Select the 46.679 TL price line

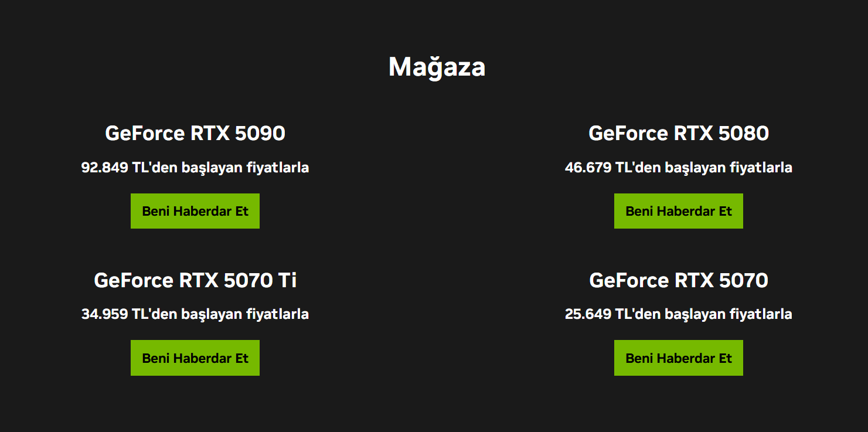coord(678,168)
